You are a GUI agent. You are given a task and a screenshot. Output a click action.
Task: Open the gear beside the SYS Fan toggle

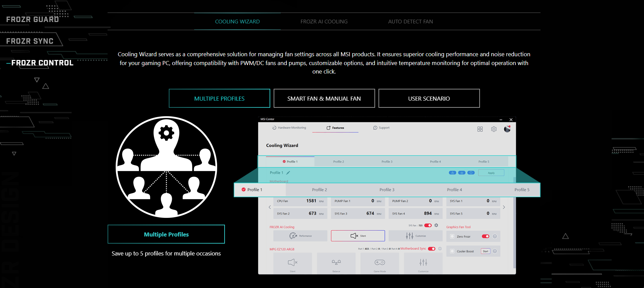point(436,225)
